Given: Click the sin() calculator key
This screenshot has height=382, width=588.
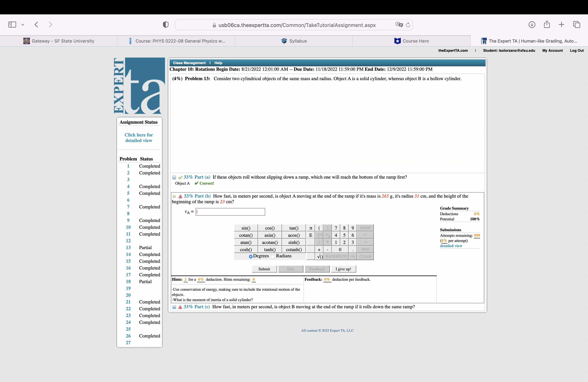Looking at the screenshot, I should click(x=246, y=228).
